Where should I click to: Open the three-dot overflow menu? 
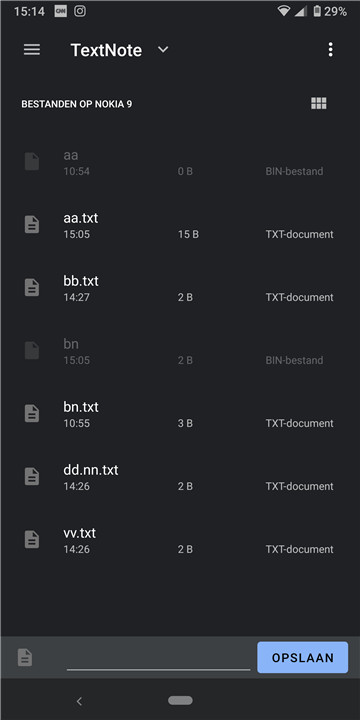[x=330, y=50]
